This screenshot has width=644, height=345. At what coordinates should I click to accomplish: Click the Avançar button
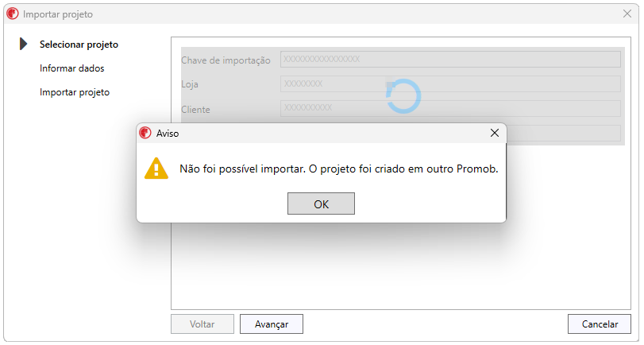point(272,324)
